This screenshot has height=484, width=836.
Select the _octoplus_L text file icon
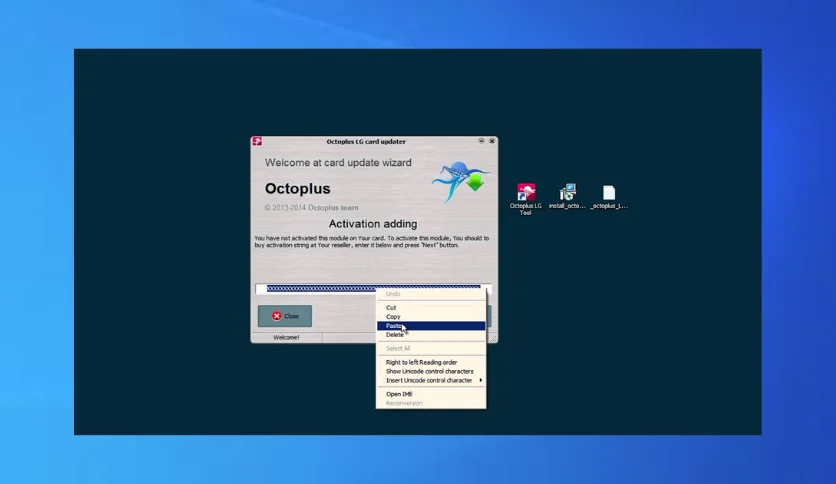(609, 196)
